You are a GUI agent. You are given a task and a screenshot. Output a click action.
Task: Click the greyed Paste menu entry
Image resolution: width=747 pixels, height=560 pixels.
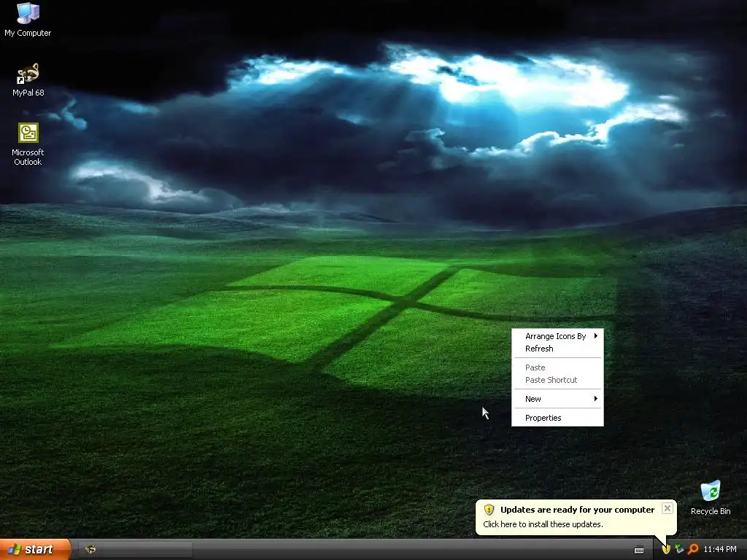pyautogui.click(x=557, y=367)
